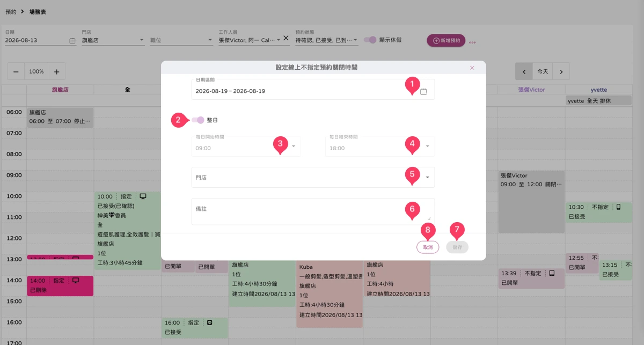Clear the 工作人員 selection with the X icon
Image resolution: width=644 pixels, height=345 pixels.
click(286, 38)
